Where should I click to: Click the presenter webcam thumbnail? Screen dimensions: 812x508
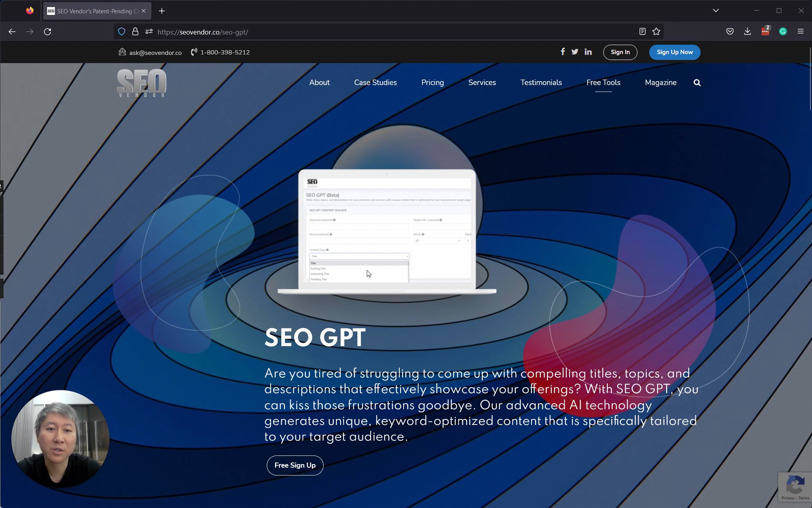[x=60, y=439]
